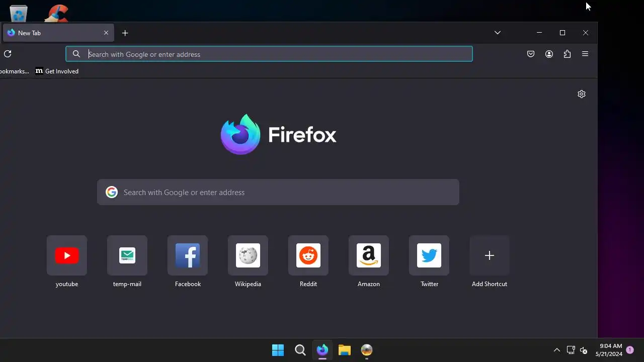
Task: Open the Extensions puzzle icon
Action: pyautogui.click(x=567, y=54)
